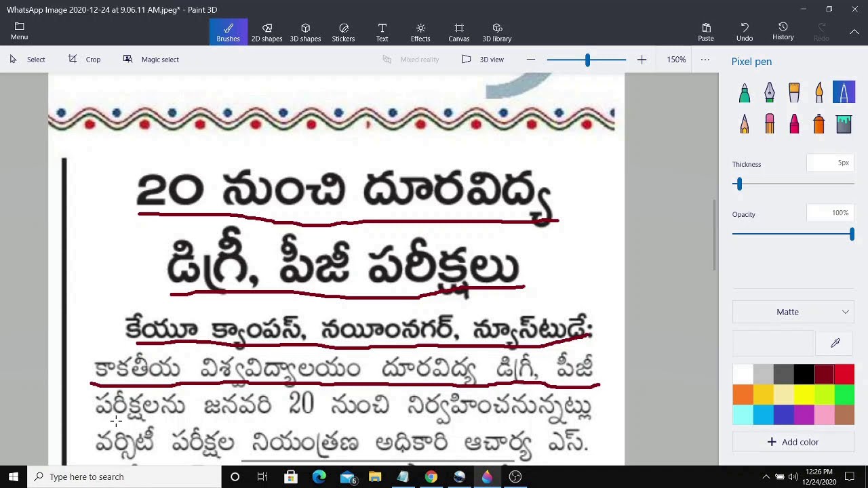The image size is (868, 488).
Task: Activate Magic select
Action: coord(151,60)
